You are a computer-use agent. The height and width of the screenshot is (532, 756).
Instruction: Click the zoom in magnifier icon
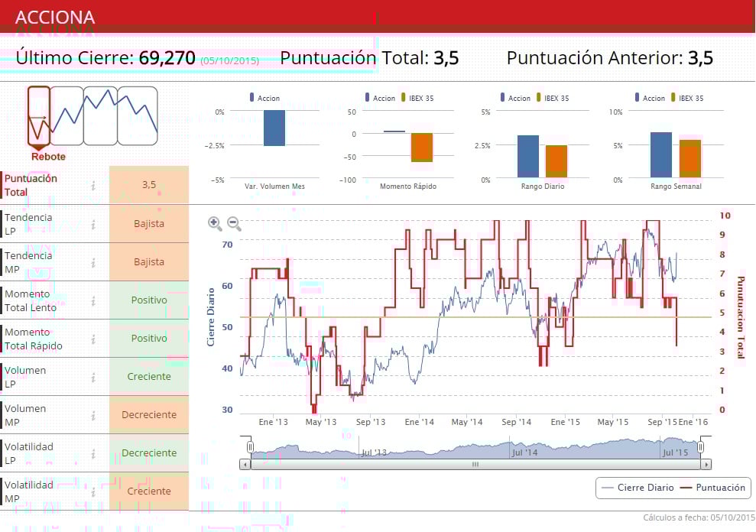point(215,223)
